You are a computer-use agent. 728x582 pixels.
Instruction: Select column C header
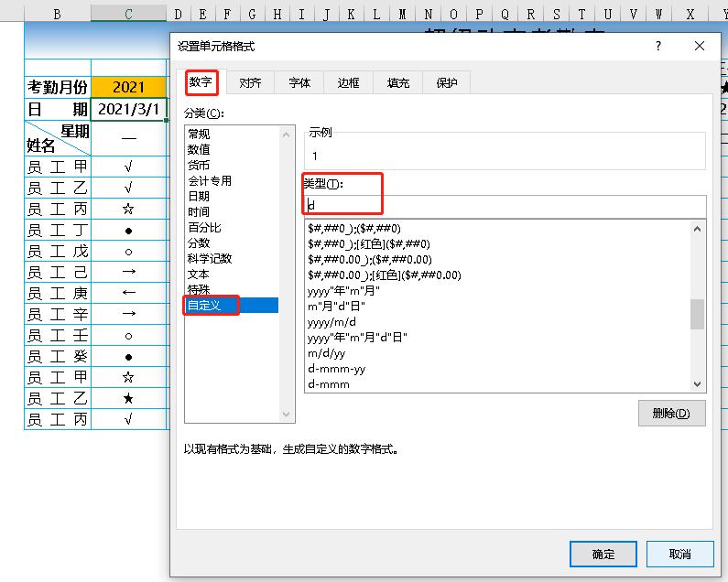(x=128, y=14)
